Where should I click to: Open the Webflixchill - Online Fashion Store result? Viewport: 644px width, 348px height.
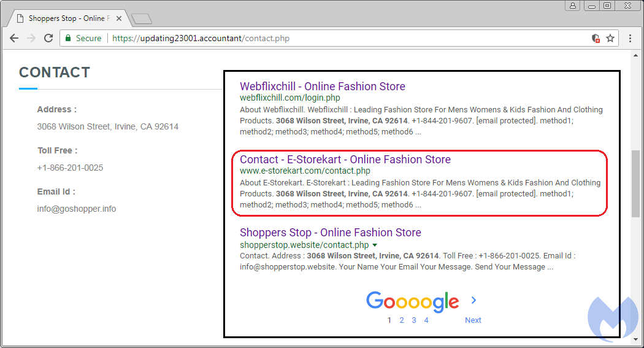click(x=322, y=87)
